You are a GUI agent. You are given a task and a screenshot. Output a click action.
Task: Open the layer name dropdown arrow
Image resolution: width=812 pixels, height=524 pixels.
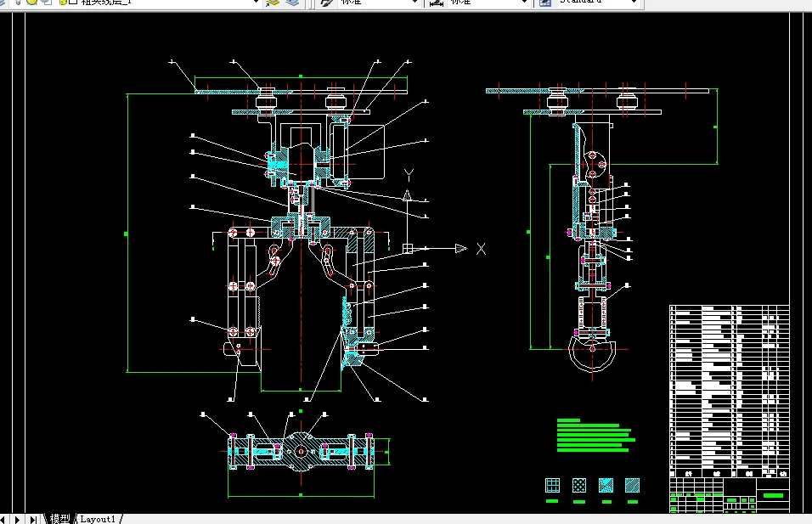[256, 3]
